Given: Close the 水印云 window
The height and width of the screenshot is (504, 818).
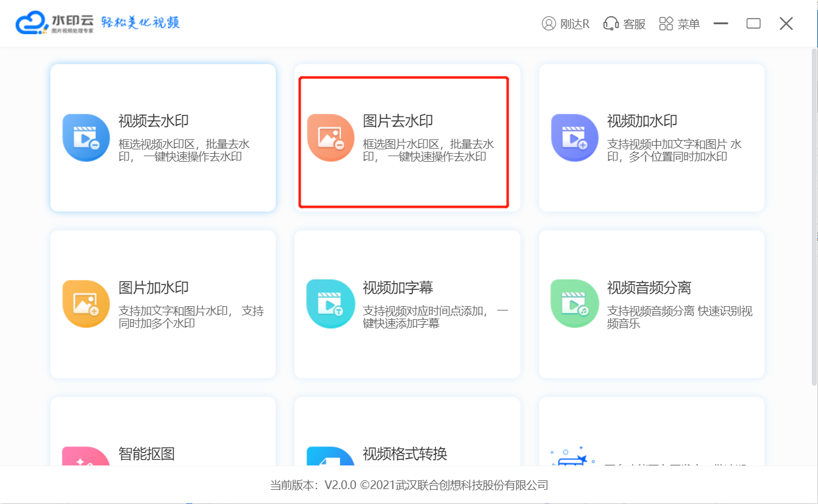Looking at the screenshot, I should [786, 24].
